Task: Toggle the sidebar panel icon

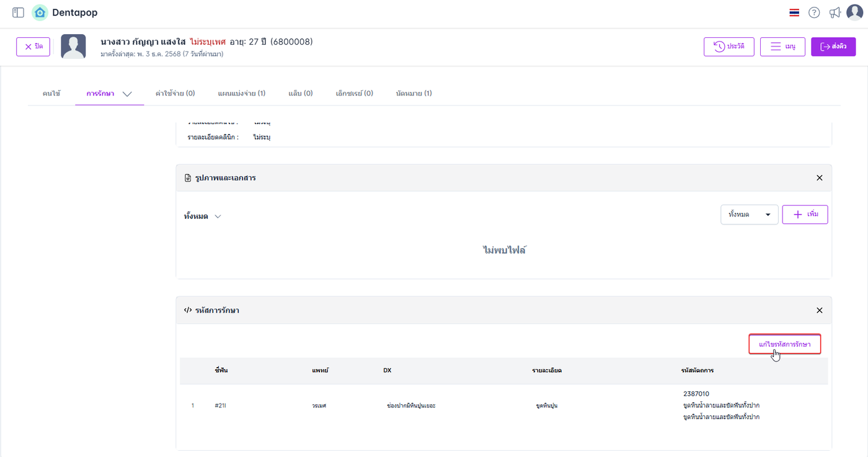Action: click(x=18, y=12)
